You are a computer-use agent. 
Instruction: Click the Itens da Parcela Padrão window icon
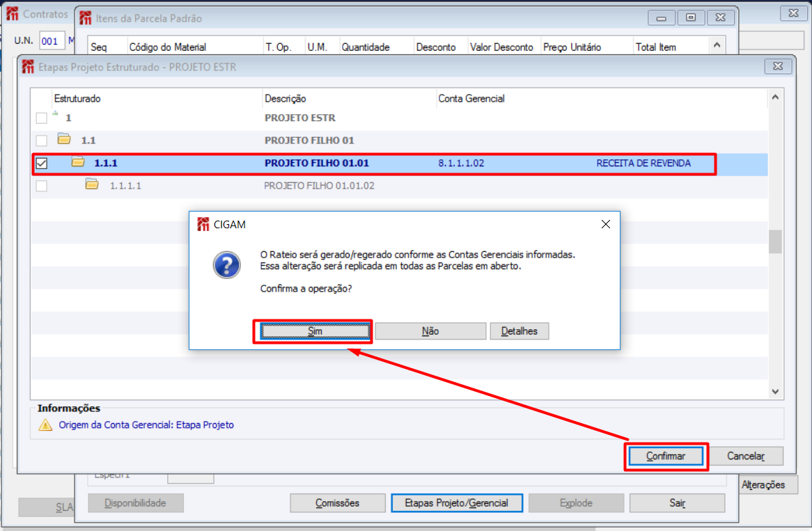85,18
